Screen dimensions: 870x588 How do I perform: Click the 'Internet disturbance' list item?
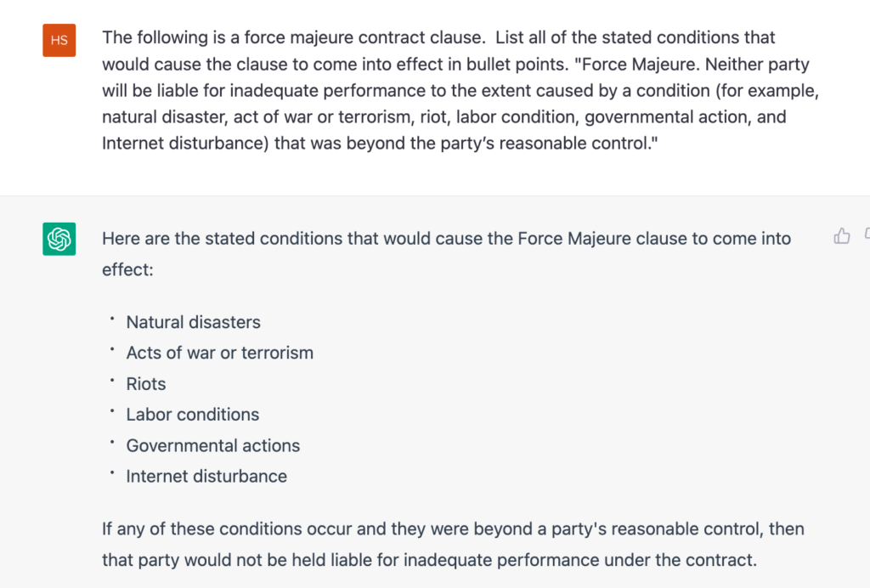(206, 476)
